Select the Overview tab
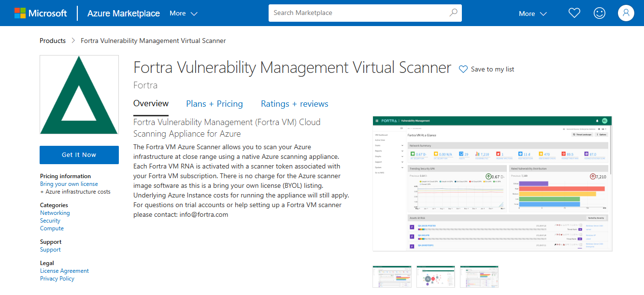The width and height of the screenshot is (644, 295). point(151,103)
